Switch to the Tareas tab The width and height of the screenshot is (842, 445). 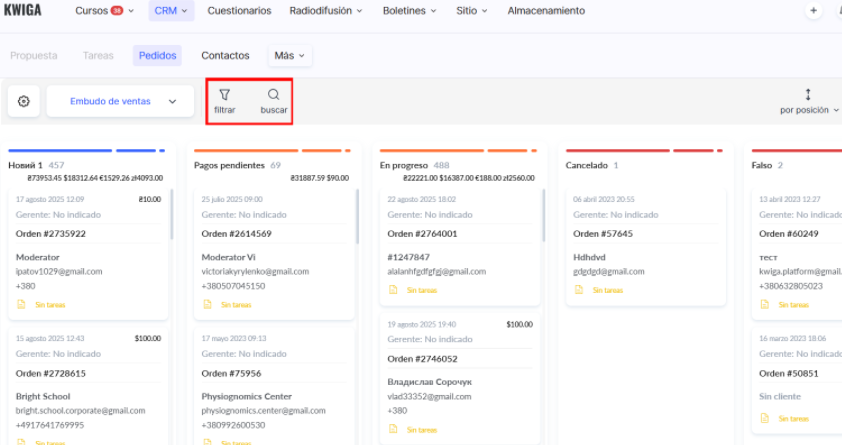point(98,56)
